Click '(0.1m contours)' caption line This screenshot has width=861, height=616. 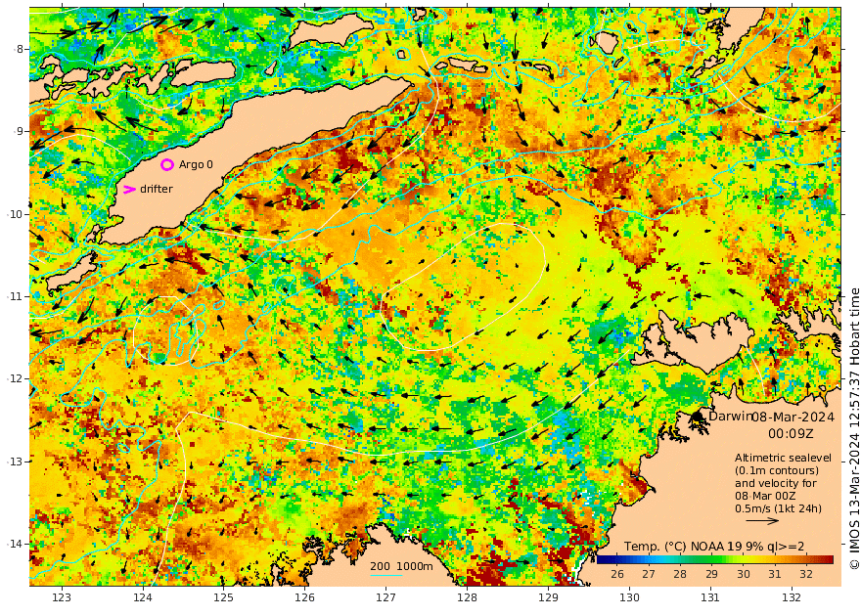point(777,470)
